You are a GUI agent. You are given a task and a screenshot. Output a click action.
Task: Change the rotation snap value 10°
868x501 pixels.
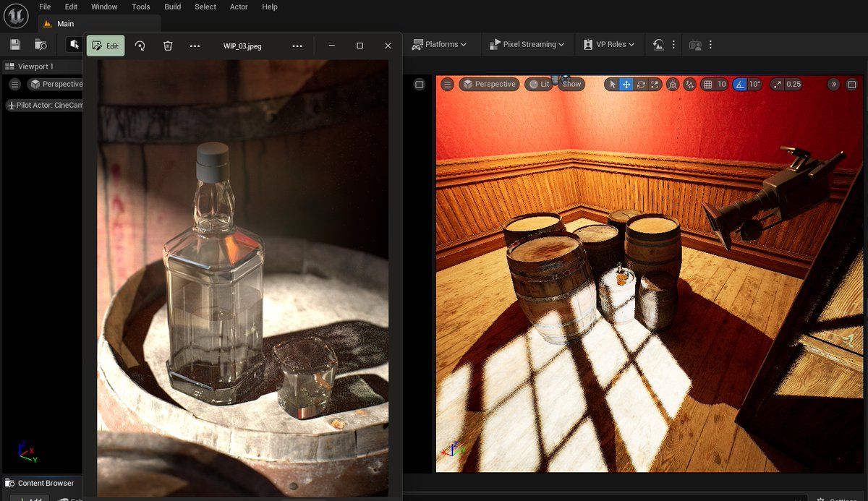coord(754,85)
